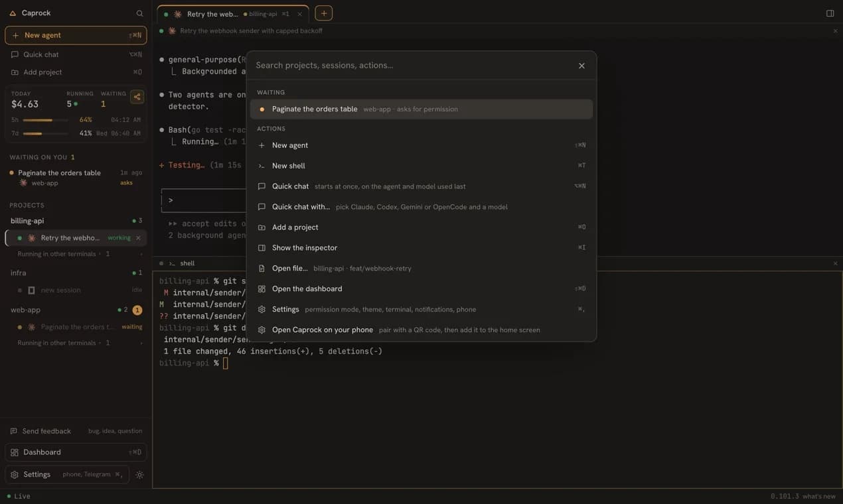Click the palette search input field

point(413,66)
